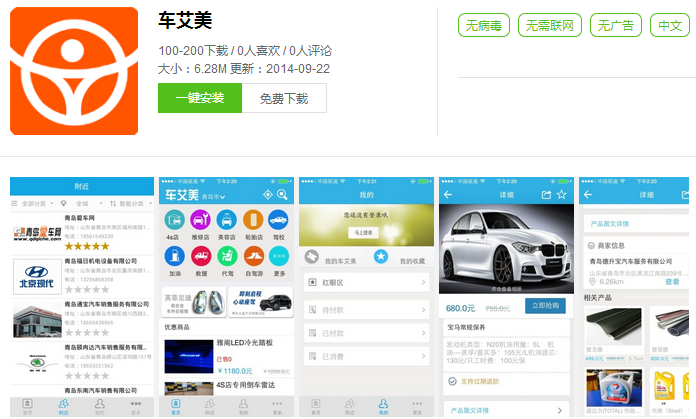Switch to 更多 tab in the 我的 screenshot
The image size is (696, 419).
click(x=417, y=406)
